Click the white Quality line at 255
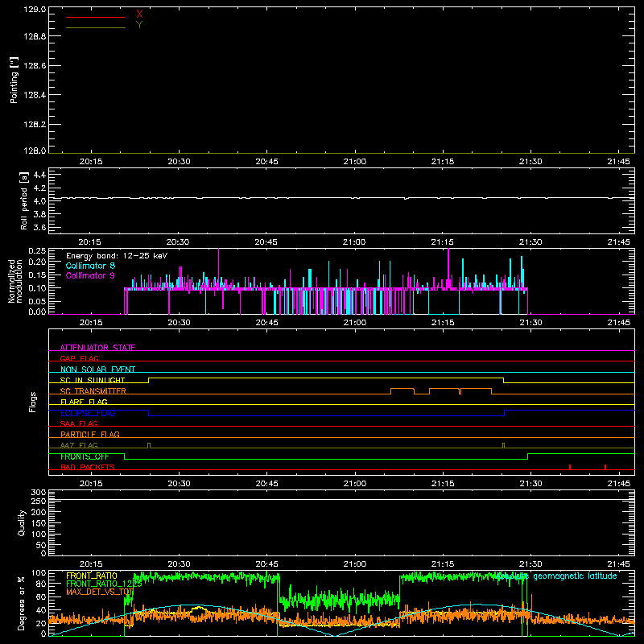Image resolution: width=644 pixels, height=644 pixels. click(341, 499)
